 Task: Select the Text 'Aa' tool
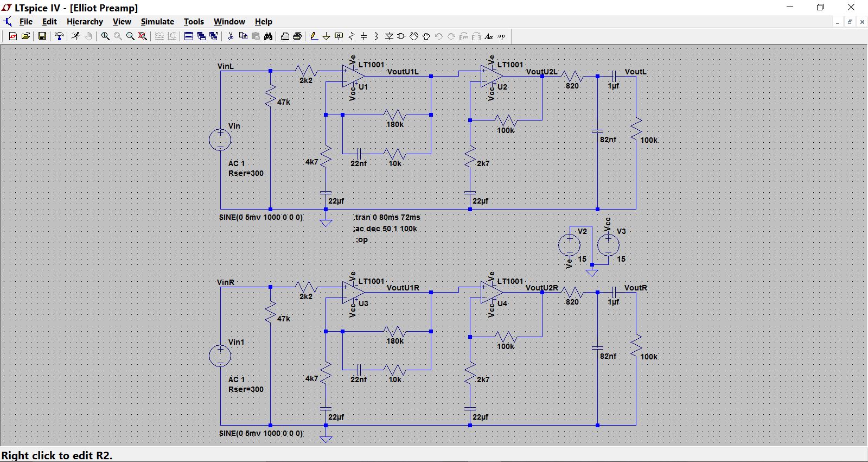[x=489, y=36]
